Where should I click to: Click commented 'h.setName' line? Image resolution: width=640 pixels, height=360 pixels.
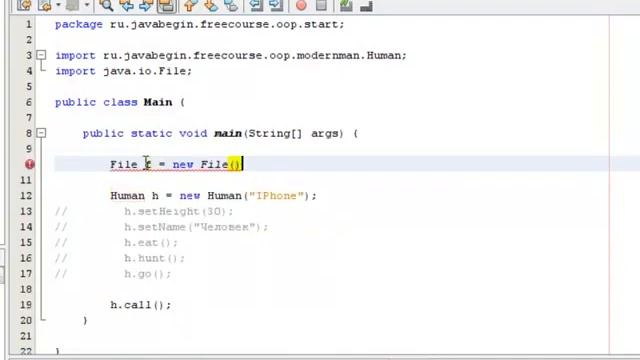pos(196,227)
